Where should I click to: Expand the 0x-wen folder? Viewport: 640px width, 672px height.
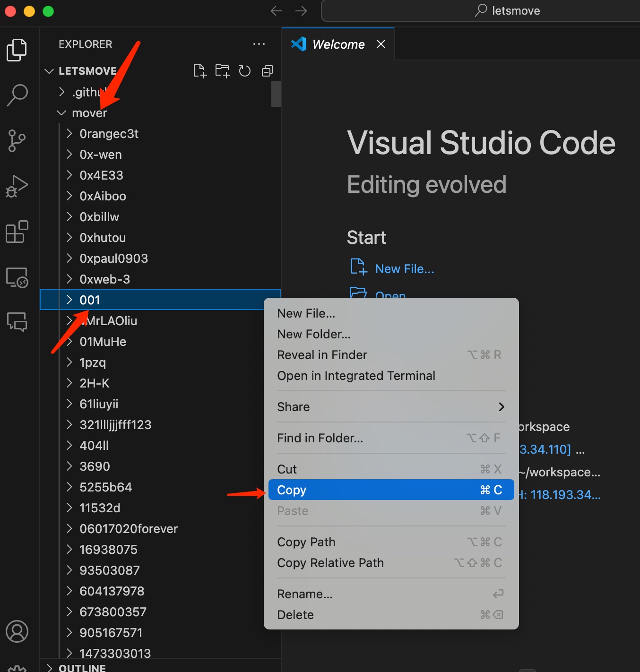point(161,155)
